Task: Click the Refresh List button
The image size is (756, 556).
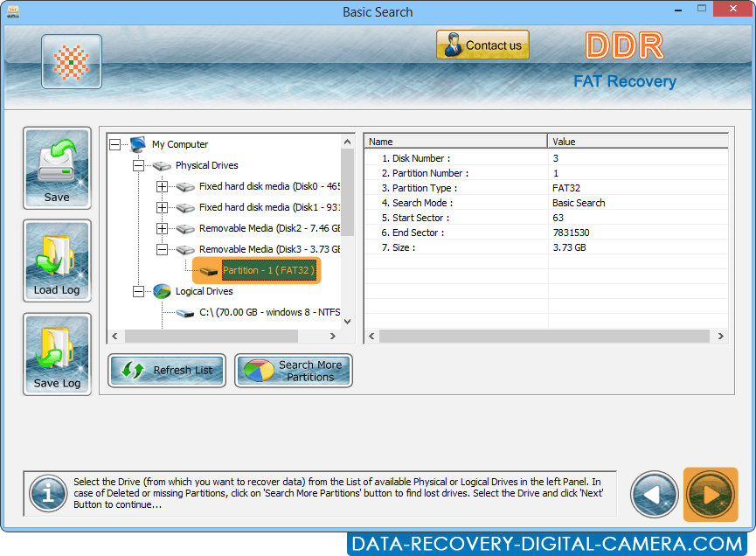Action: pos(166,370)
